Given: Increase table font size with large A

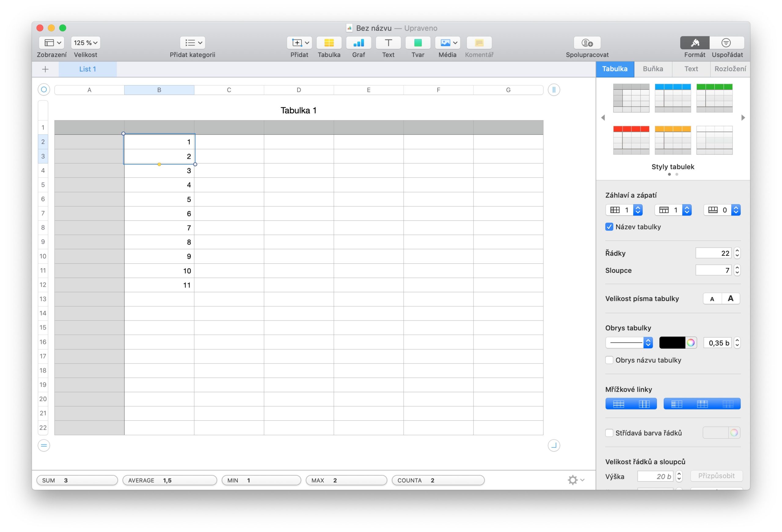Looking at the screenshot, I should [x=730, y=298].
